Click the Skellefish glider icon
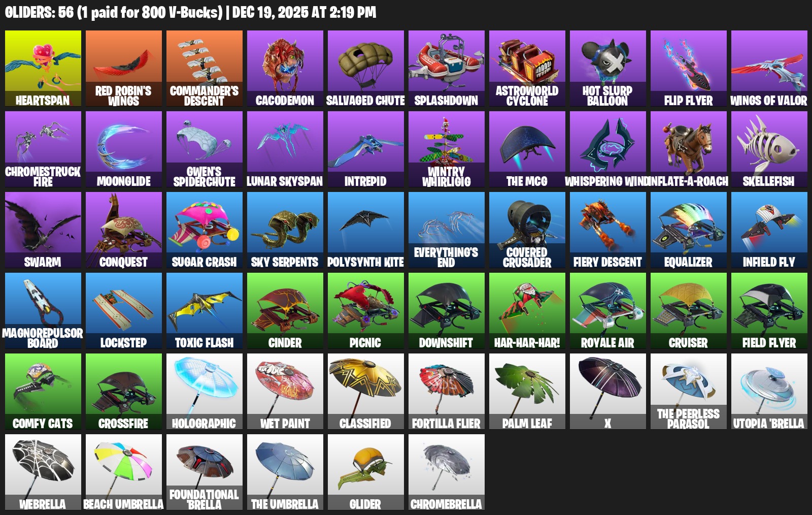This screenshot has width=812, height=515. point(769,149)
